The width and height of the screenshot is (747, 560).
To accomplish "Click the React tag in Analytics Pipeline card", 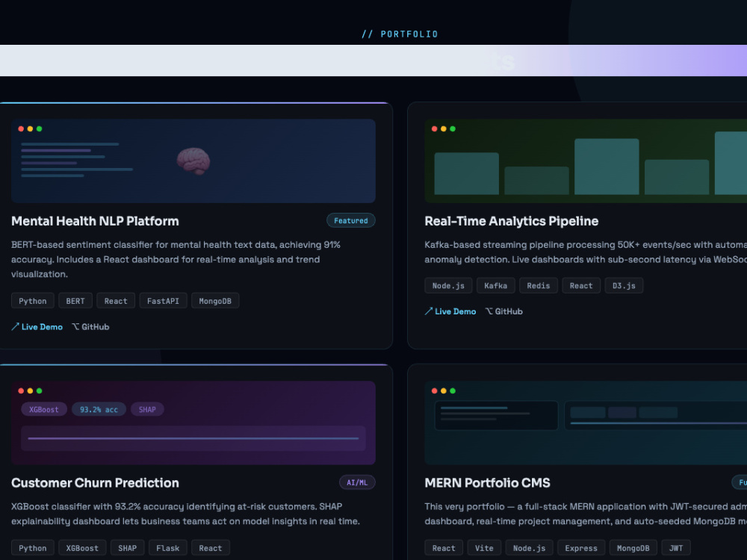I will point(581,286).
